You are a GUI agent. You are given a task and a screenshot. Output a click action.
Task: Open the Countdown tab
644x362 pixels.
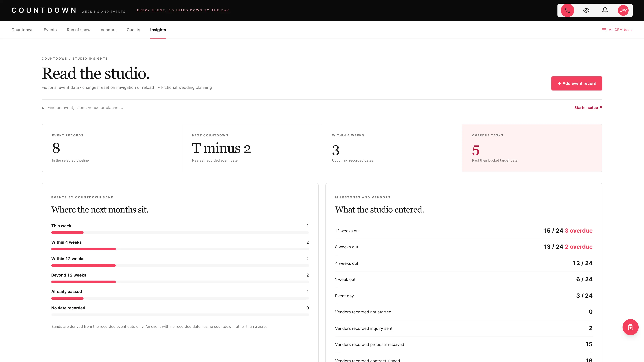point(22,30)
